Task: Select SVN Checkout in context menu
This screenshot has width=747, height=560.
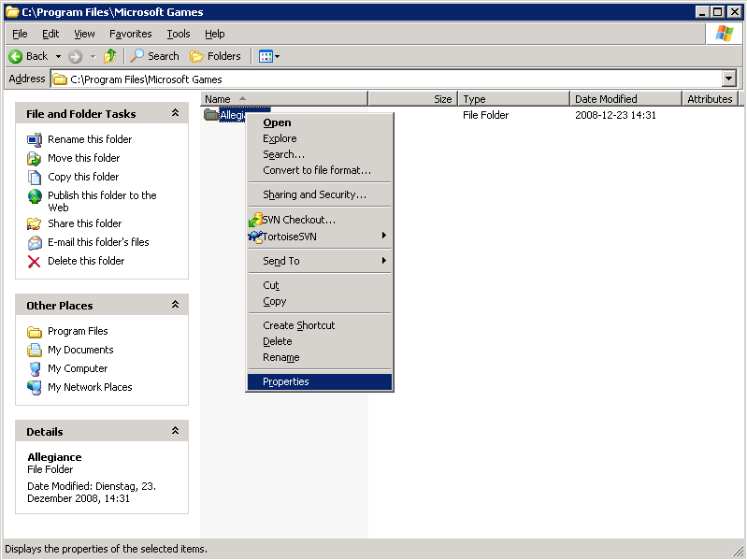Action: (298, 220)
